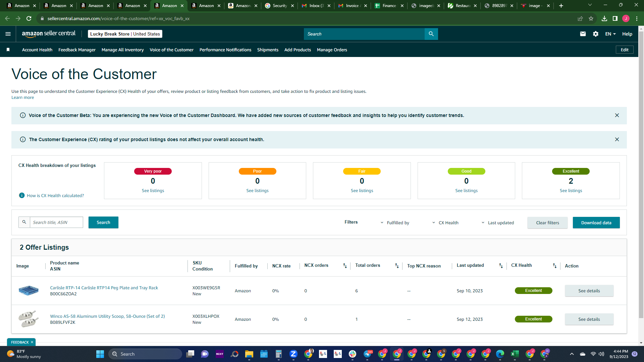Open the Winco AS-58 product link
The width and height of the screenshot is (644, 362).
tap(107, 316)
